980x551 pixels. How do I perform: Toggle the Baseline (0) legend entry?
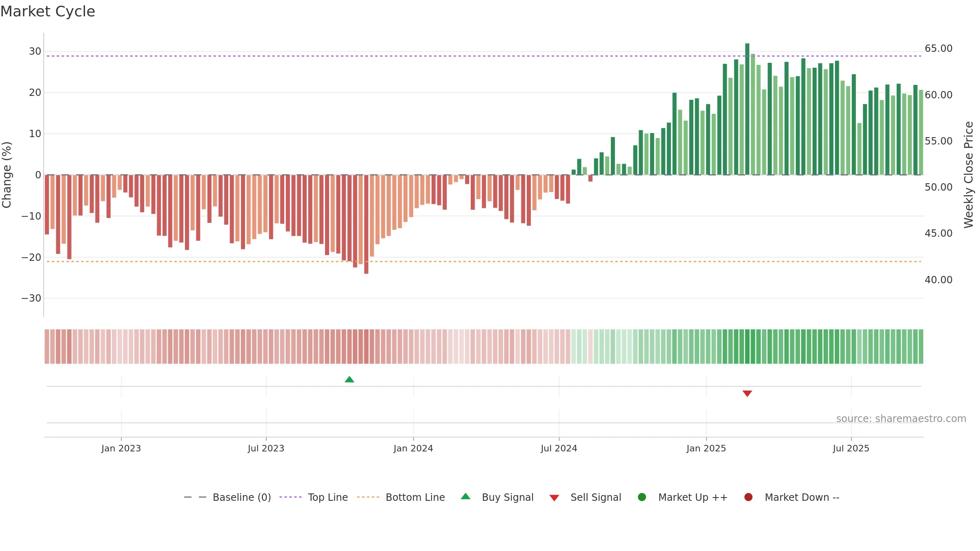click(227, 498)
